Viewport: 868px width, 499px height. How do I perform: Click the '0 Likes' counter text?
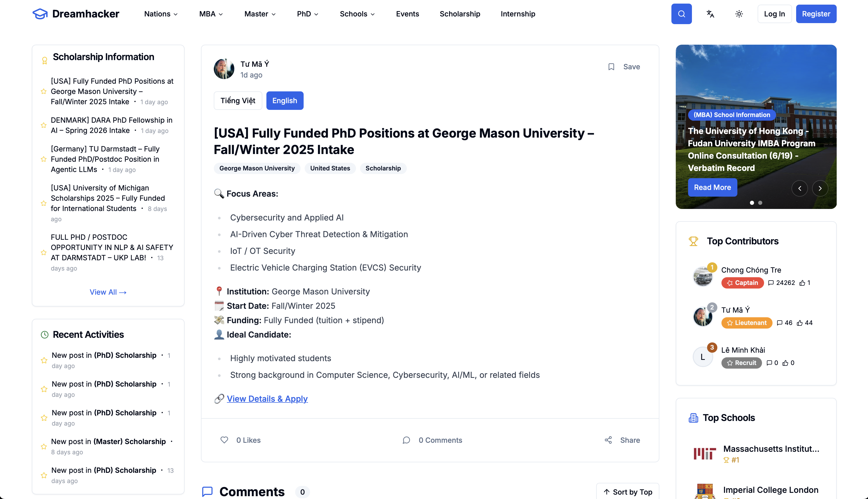click(x=248, y=440)
